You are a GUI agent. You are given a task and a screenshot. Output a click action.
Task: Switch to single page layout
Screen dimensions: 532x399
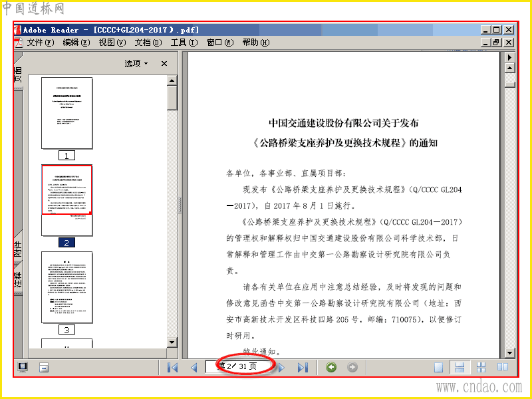coord(439,368)
